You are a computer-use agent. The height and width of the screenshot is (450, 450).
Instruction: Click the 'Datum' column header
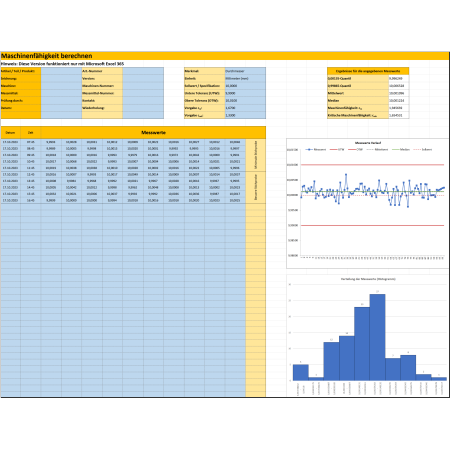pos(10,132)
